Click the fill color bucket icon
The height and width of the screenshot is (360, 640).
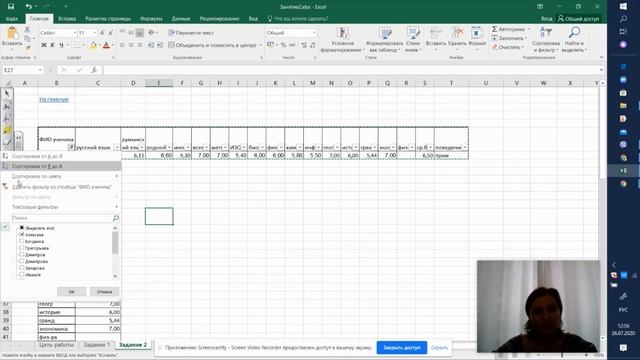93,45
